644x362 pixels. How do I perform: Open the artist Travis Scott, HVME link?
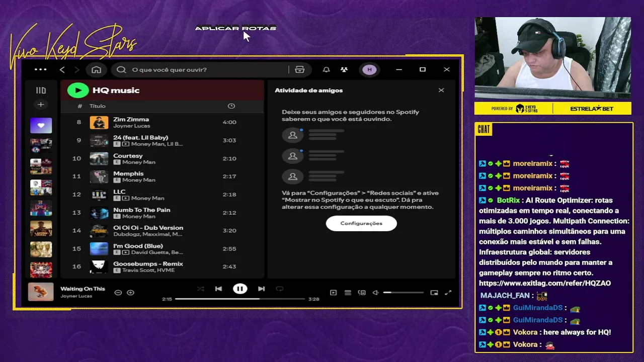tap(148, 270)
